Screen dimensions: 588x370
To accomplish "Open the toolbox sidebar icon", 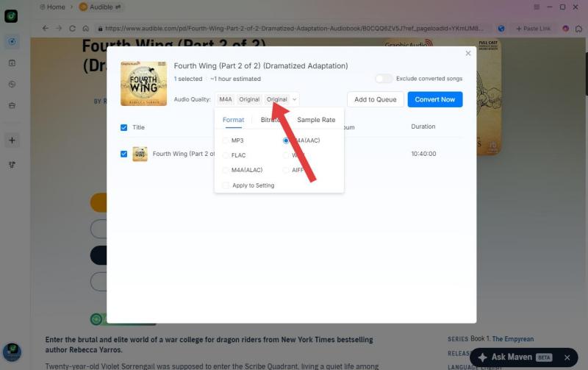I will pyautogui.click(x=12, y=105).
